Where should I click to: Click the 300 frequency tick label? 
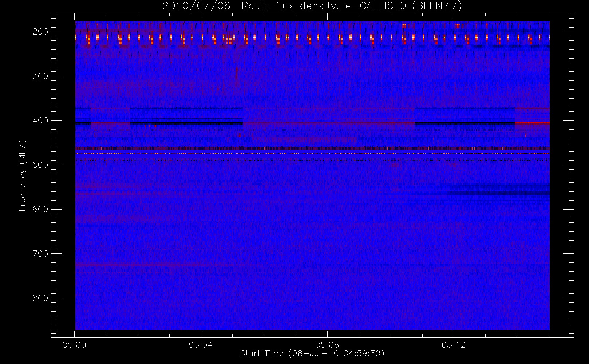[x=40, y=76]
